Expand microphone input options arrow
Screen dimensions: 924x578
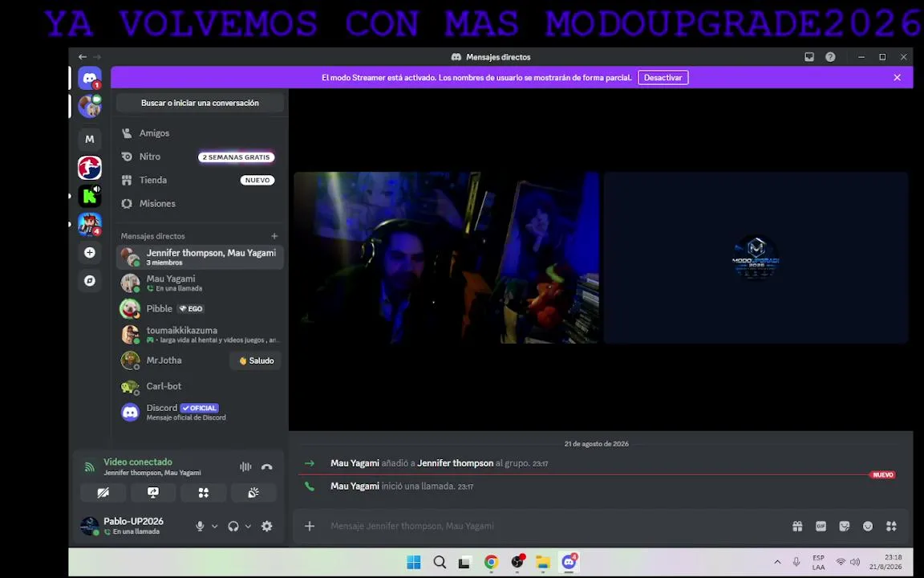pyautogui.click(x=214, y=526)
